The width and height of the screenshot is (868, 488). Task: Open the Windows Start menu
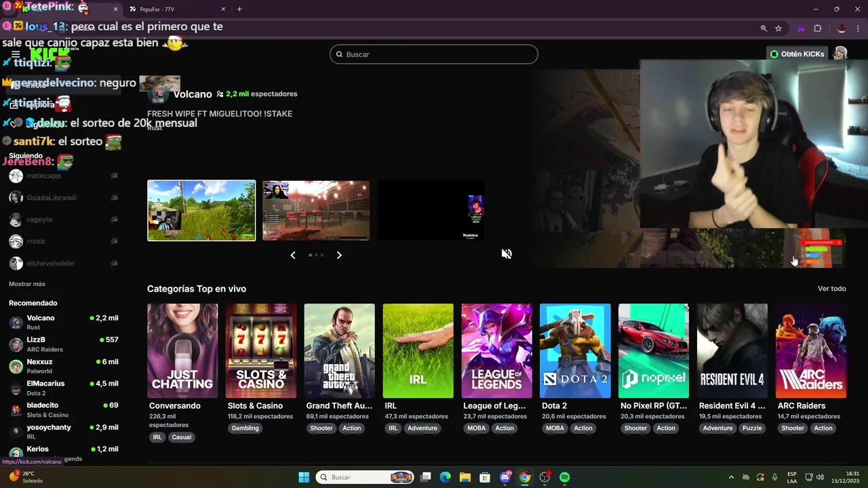pyautogui.click(x=304, y=477)
